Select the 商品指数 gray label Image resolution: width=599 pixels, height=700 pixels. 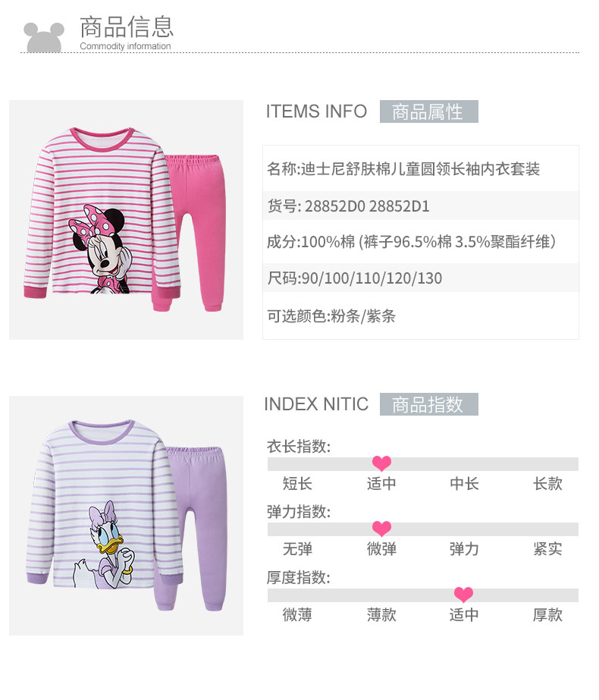click(x=429, y=404)
